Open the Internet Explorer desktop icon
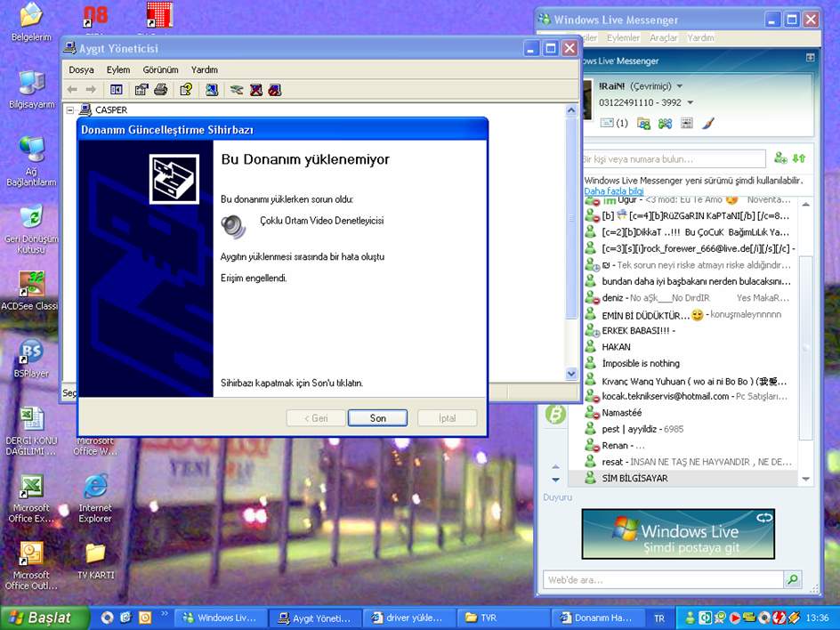 (95, 498)
